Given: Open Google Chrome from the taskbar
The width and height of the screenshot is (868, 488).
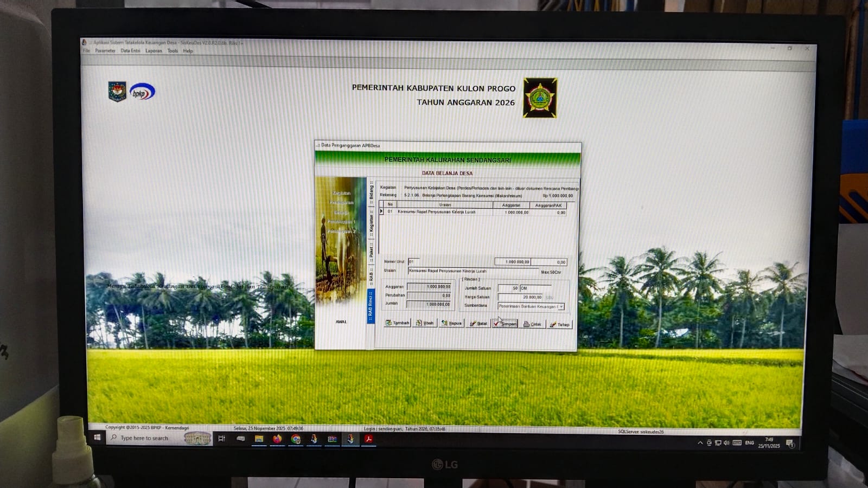Looking at the screenshot, I should coord(296,439).
